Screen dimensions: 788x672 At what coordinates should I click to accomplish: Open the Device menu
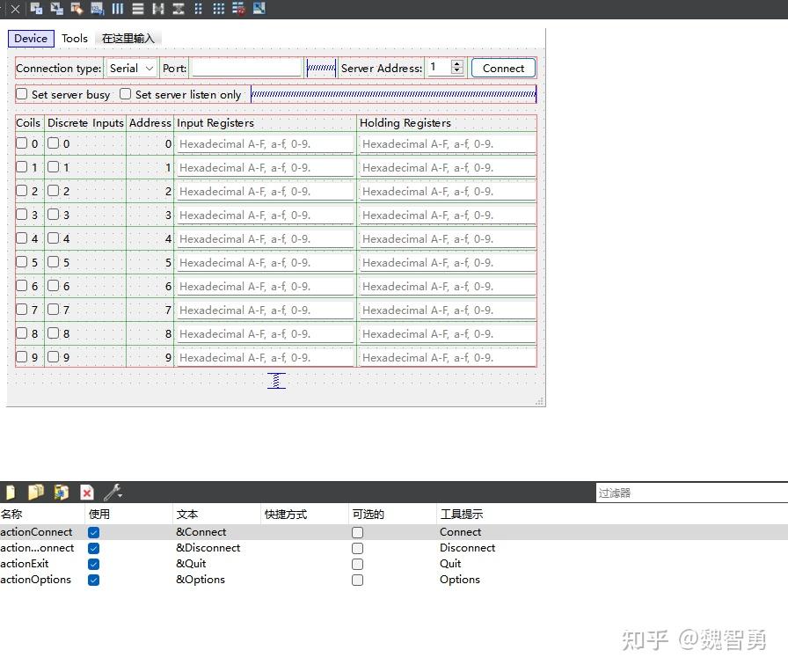click(31, 38)
